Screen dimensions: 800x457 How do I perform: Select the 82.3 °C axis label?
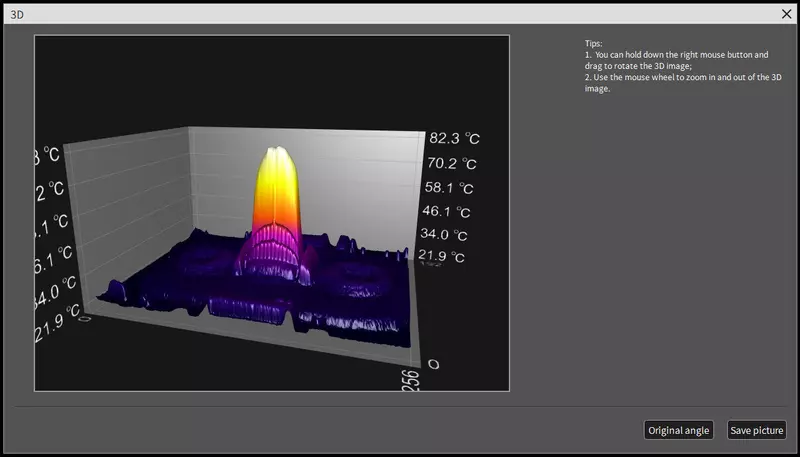(453, 140)
